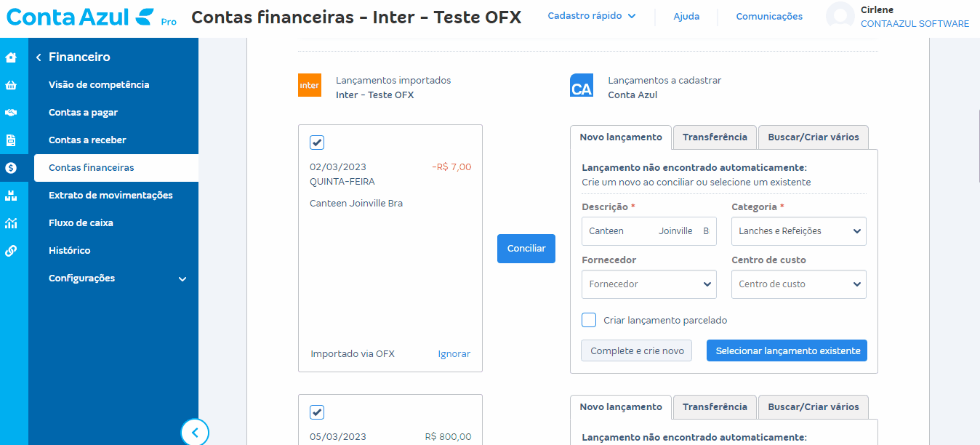Select Novo lançamento tab for Canteen entry
Image resolution: width=980 pixels, height=445 pixels.
[621, 137]
